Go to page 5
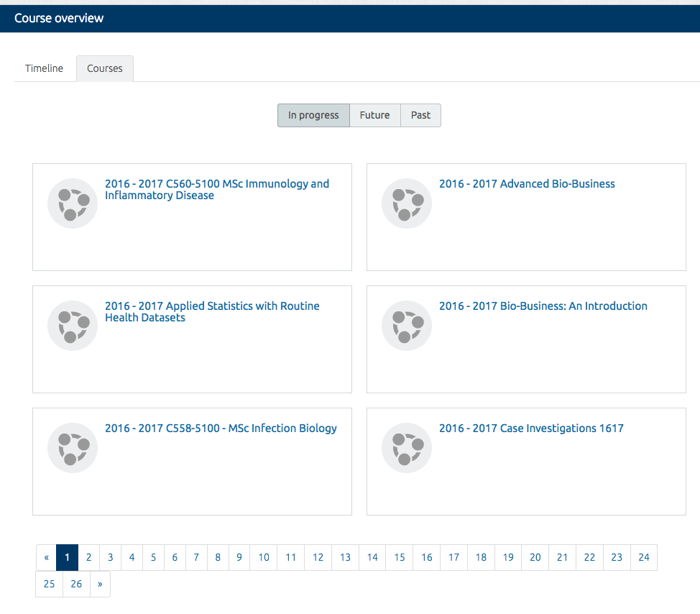700x614 pixels. tap(153, 557)
